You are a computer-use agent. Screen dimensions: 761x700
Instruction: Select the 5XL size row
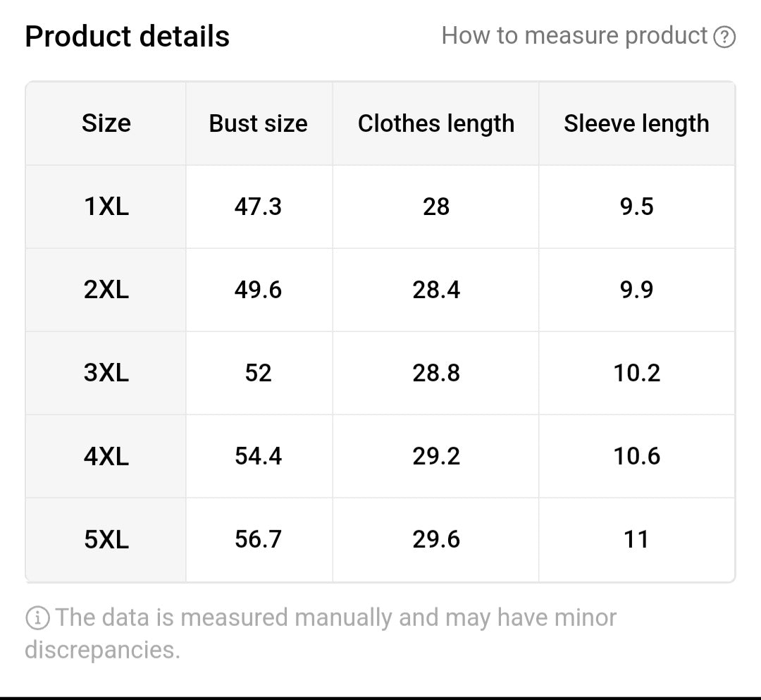click(x=106, y=539)
